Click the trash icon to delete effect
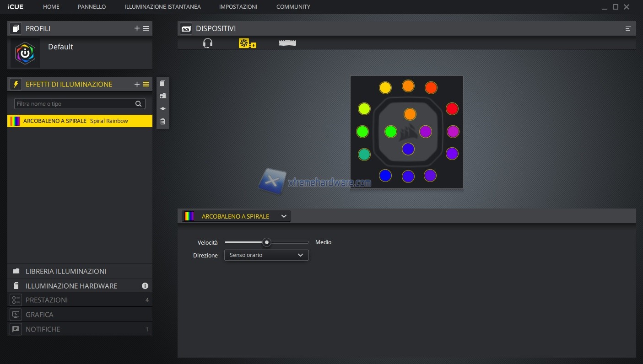643x364 pixels. 162,122
